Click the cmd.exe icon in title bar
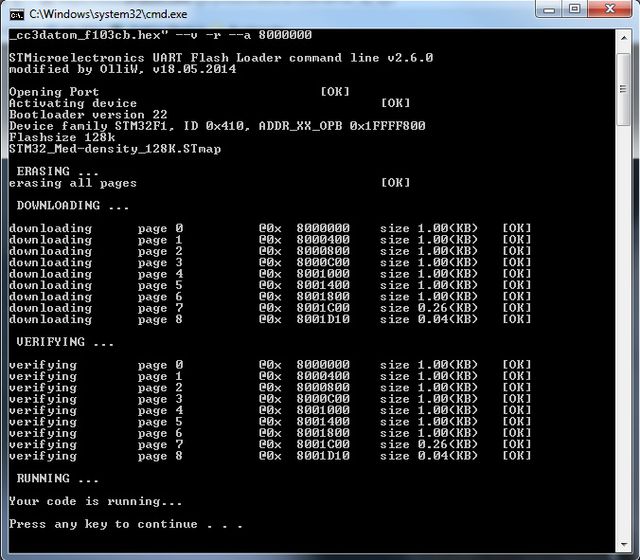640x560 pixels. (15, 11)
